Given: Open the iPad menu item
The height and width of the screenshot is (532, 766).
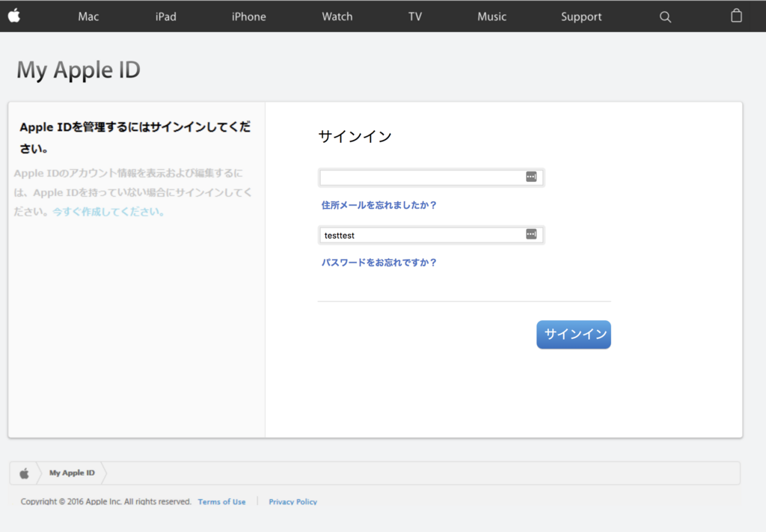Looking at the screenshot, I should coord(165,16).
